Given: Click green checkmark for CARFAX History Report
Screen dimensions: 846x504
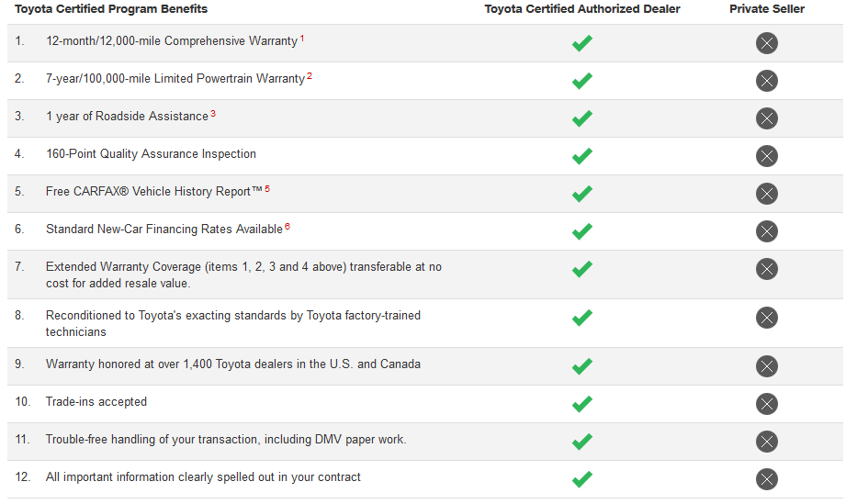Looking at the screenshot, I should (x=582, y=194).
